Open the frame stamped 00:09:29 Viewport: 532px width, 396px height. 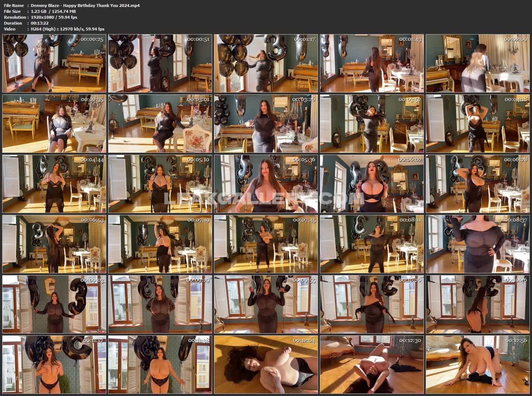[160, 305]
